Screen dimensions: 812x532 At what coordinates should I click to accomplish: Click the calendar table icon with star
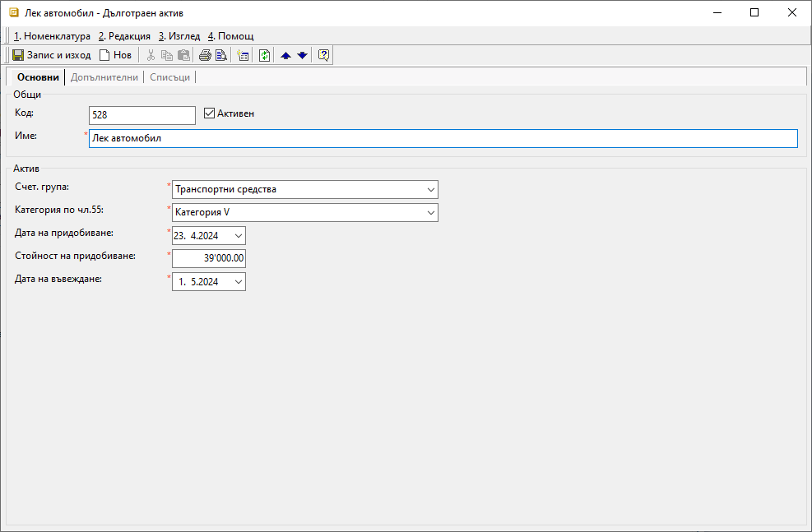[x=242, y=55]
